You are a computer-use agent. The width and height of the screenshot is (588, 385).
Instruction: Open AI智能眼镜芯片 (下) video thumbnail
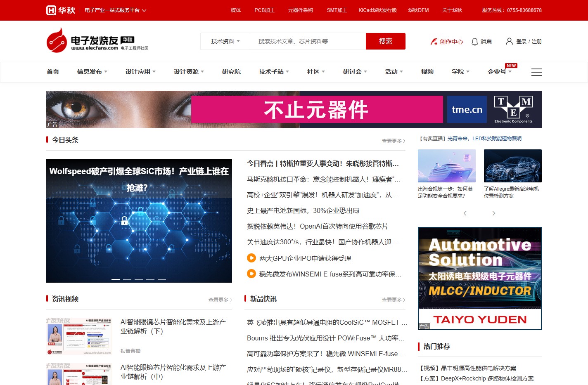pos(79,336)
